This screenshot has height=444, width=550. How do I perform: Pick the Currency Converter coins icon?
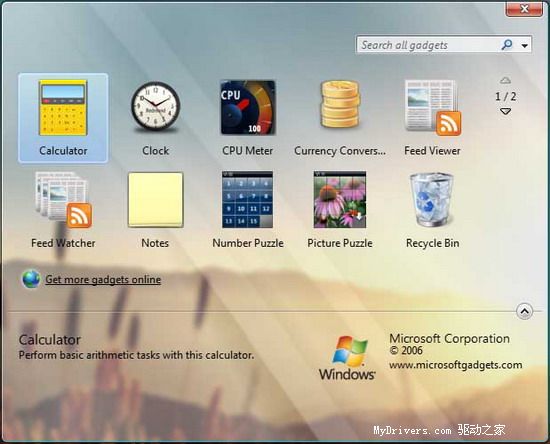click(x=340, y=105)
